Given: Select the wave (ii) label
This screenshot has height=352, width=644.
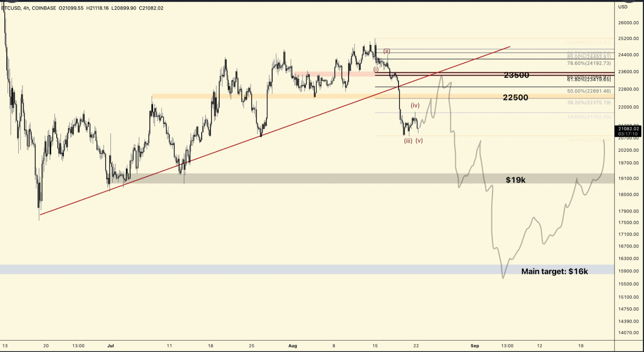Looking at the screenshot, I should (x=386, y=51).
